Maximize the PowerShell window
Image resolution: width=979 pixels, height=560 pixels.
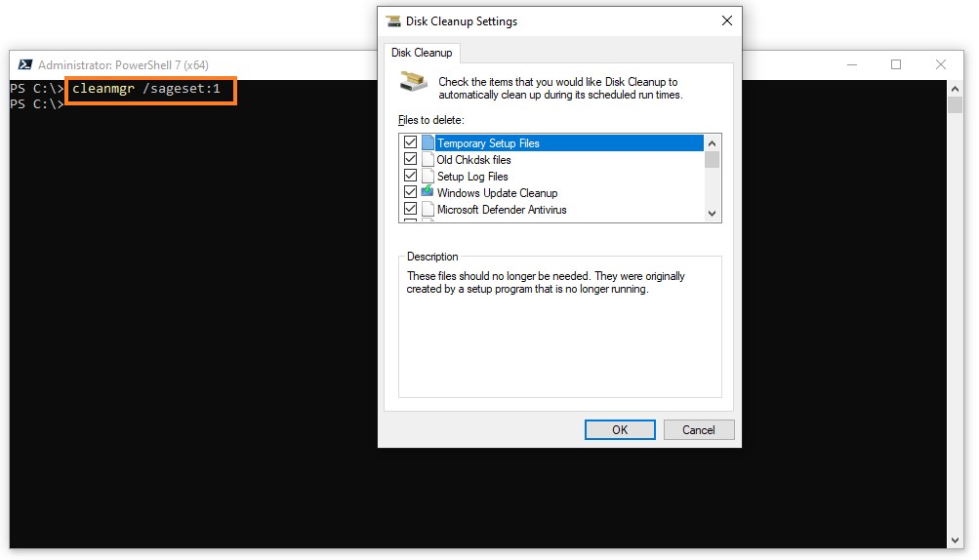point(896,64)
